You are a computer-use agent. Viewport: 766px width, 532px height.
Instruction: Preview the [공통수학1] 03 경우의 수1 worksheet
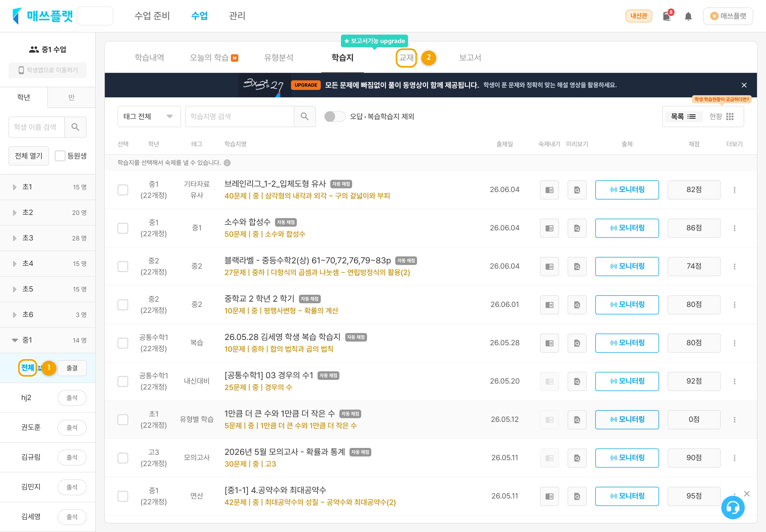pyautogui.click(x=577, y=381)
